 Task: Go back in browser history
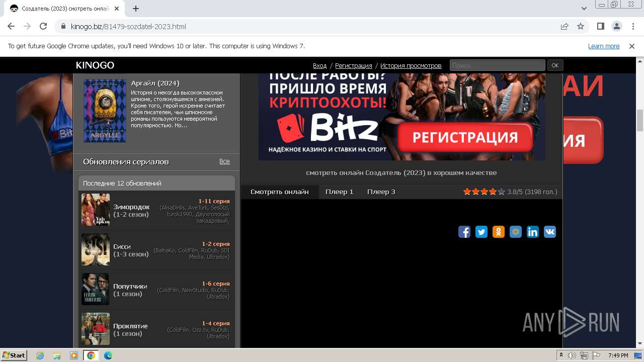11,27
